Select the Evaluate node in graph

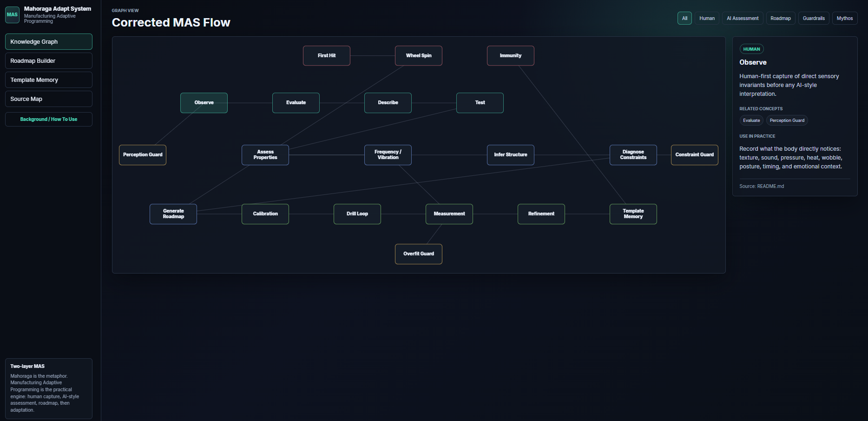[296, 102]
